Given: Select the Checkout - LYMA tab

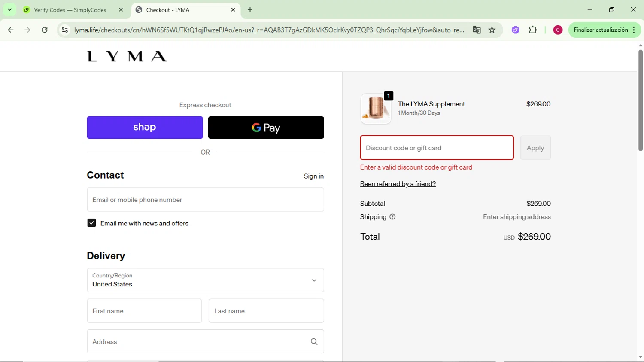Looking at the screenshot, I should pos(185,10).
